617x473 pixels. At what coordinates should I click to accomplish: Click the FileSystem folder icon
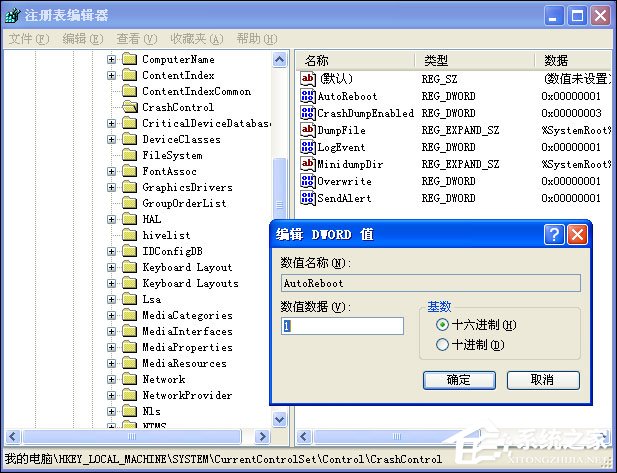[x=129, y=155]
